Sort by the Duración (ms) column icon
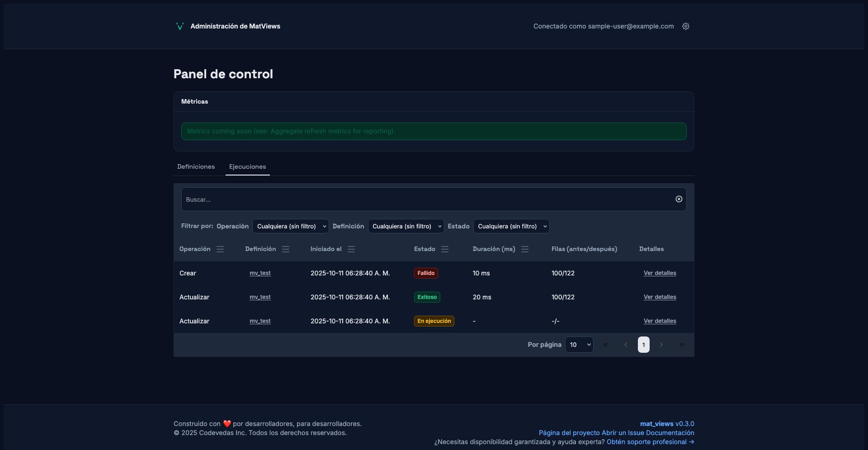Screen dimensions: 868x450 pyautogui.click(x=525, y=249)
